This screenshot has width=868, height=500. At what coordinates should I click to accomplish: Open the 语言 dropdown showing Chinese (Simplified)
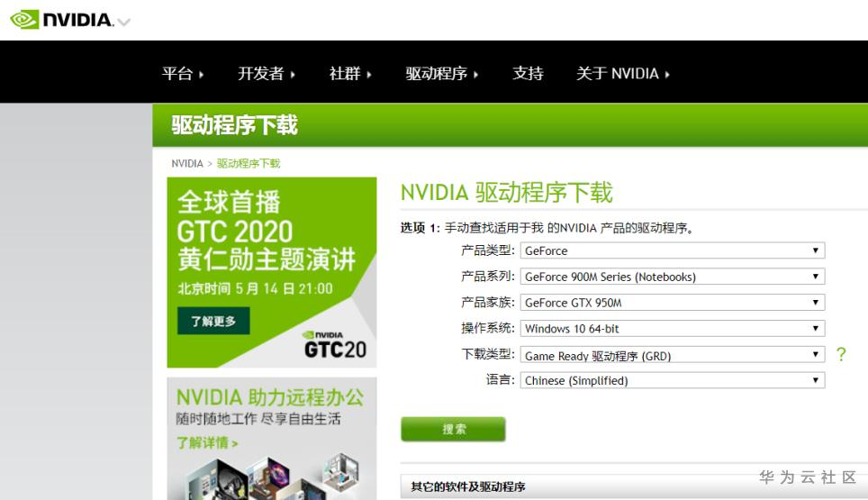pyautogui.click(x=672, y=380)
